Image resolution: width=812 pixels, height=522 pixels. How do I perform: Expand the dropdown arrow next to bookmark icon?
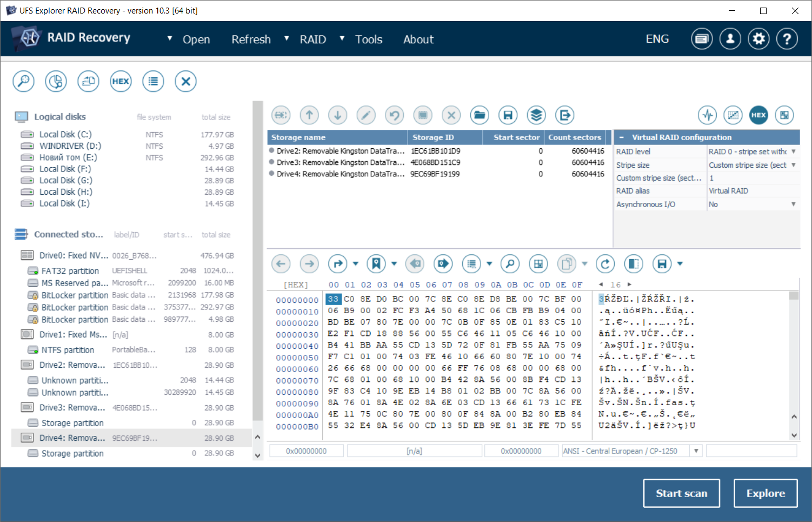394,264
